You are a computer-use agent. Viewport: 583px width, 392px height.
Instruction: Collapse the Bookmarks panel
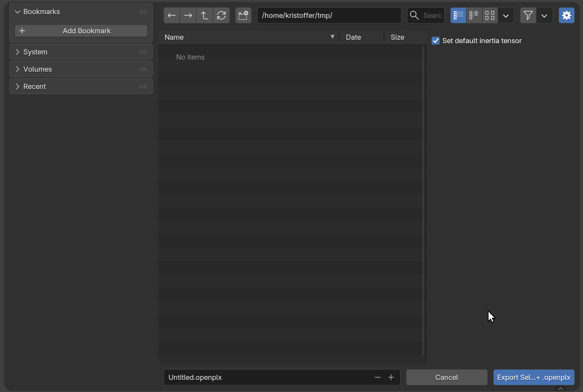tap(18, 12)
